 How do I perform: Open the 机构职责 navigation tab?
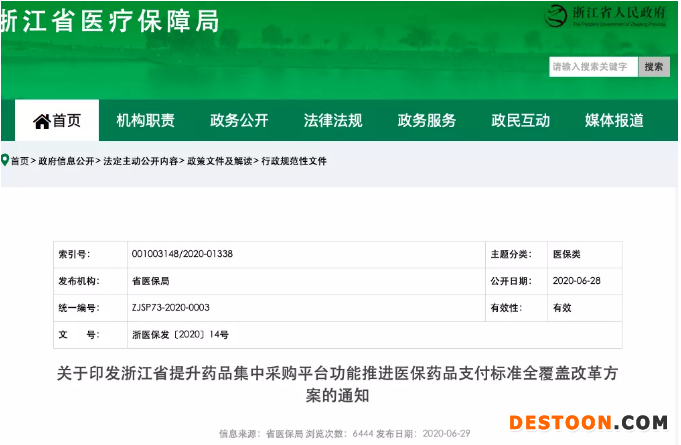[145, 121]
